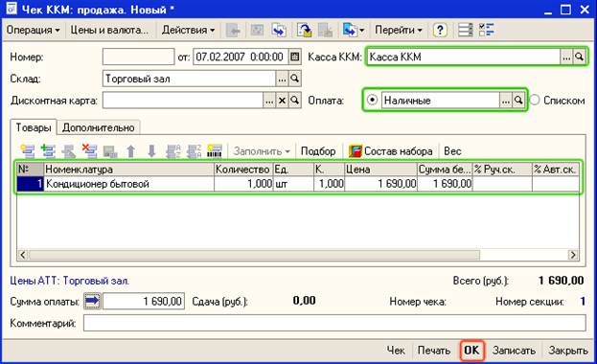This screenshot has height=364, width=597.
Task: Expand the arrow next to create-based-on icon
Action: 361,30
